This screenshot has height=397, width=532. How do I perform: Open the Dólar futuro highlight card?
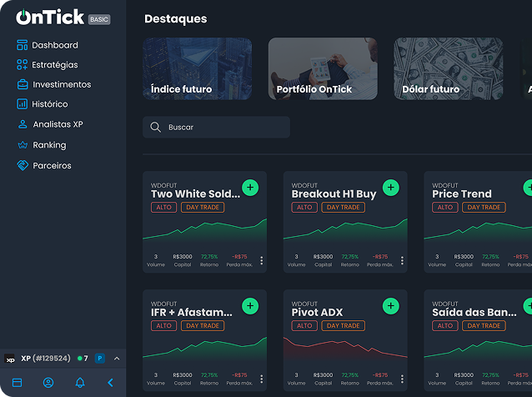point(448,68)
